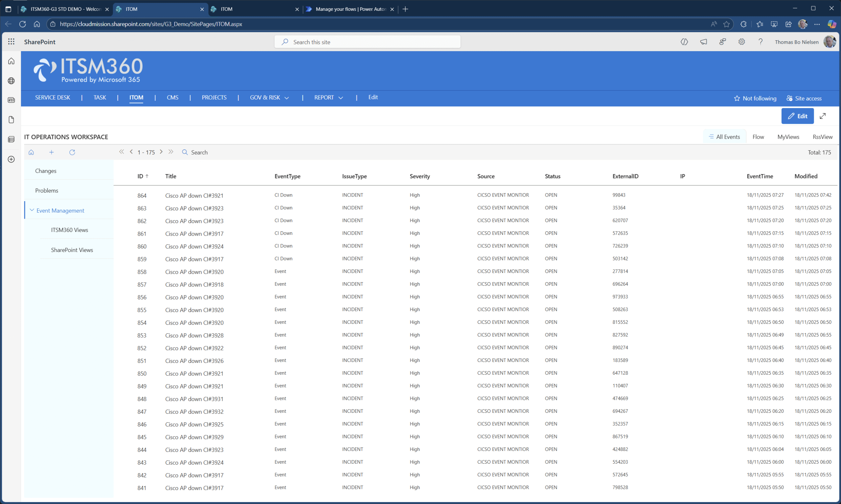Expand page to full screen view
The image size is (841, 504).
coord(823,116)
